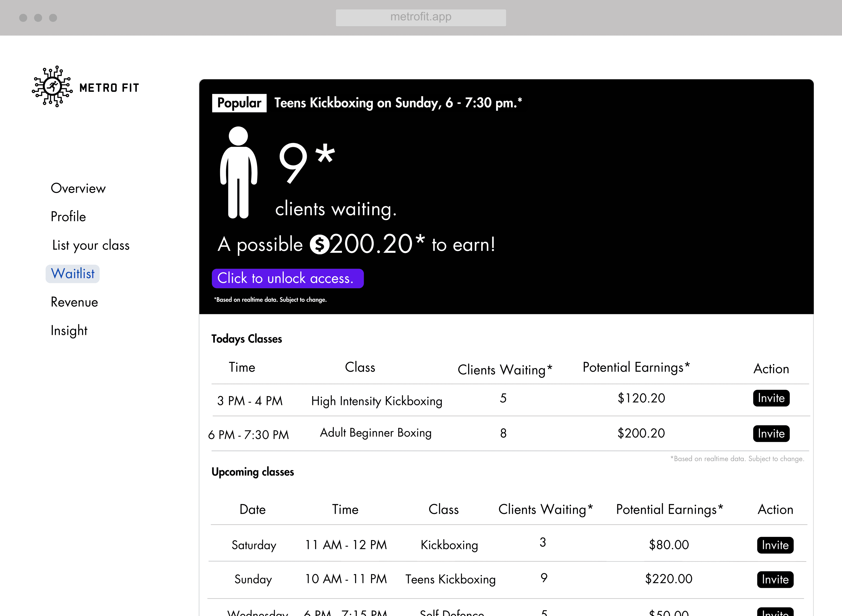Click the metrofit.app address bar
842x616 pixels.
(421, 18)
